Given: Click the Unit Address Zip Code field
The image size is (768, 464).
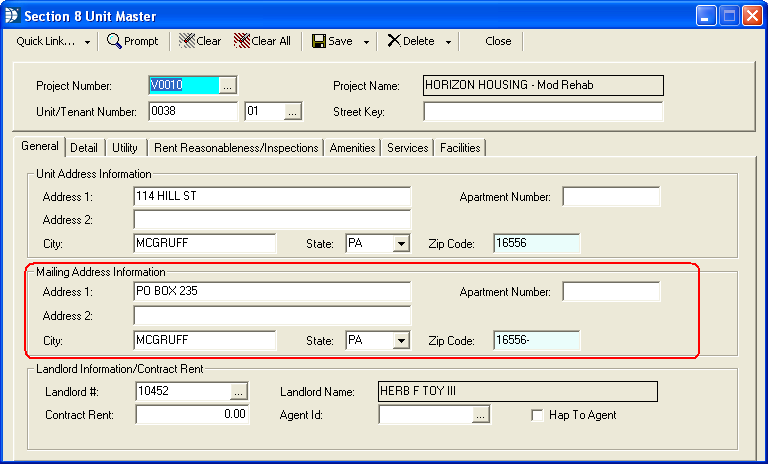Looking at the screenshot, I should pyautogui.click(x=537, y=243).
